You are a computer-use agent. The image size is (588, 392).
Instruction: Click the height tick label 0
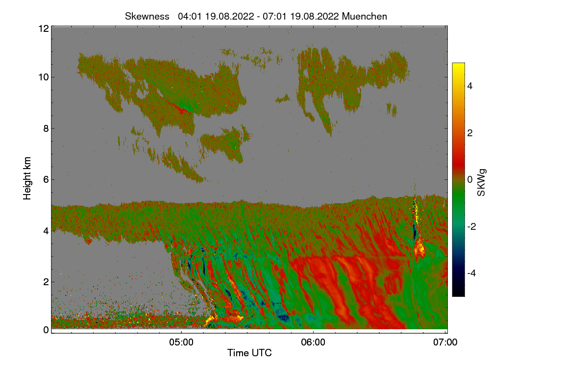pos(46,330)
